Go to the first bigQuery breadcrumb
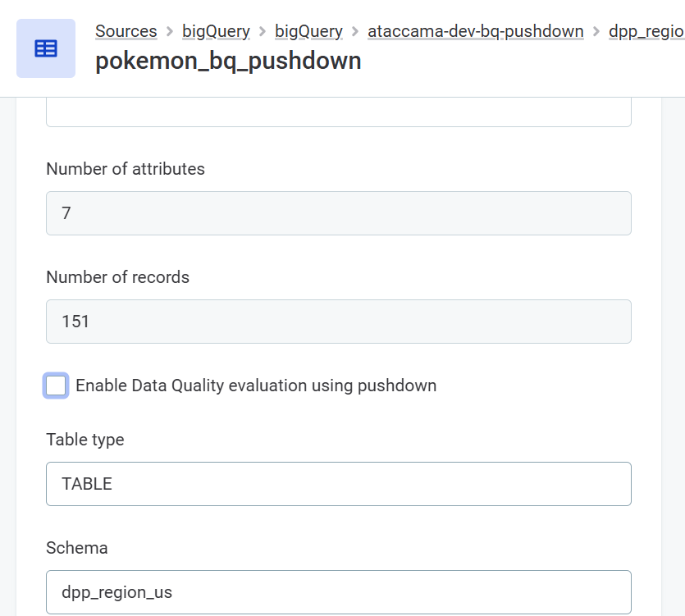Image resolution: width=685 pixels, height=616 pixels. click(x=216, y=32)
